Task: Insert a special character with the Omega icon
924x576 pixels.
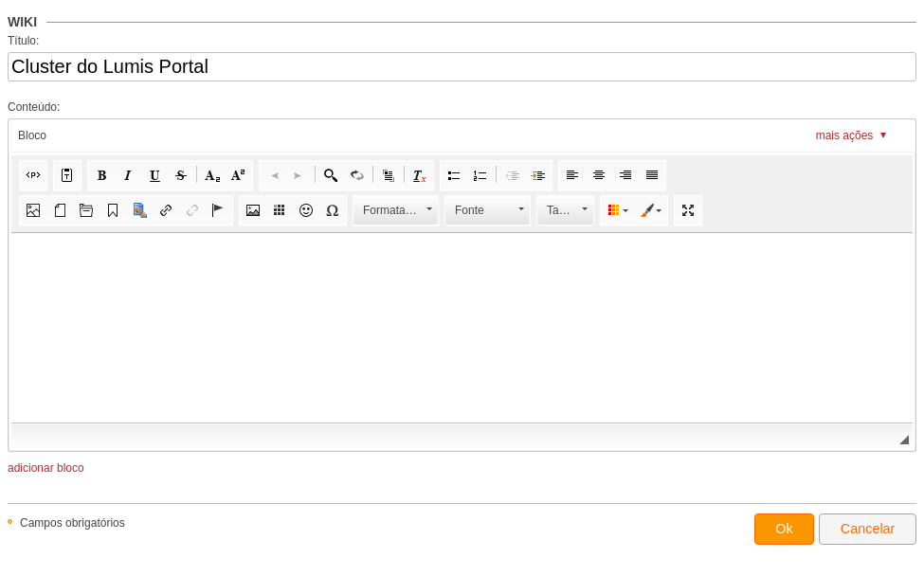Action: point(333,210)
